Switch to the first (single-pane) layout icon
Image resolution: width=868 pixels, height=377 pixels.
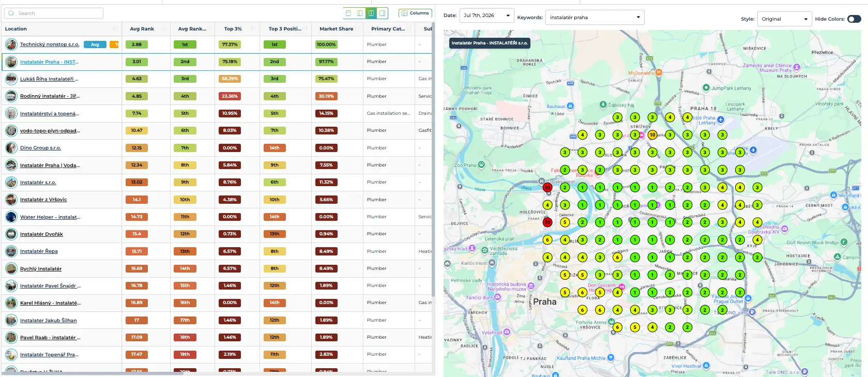pos(348,13)
